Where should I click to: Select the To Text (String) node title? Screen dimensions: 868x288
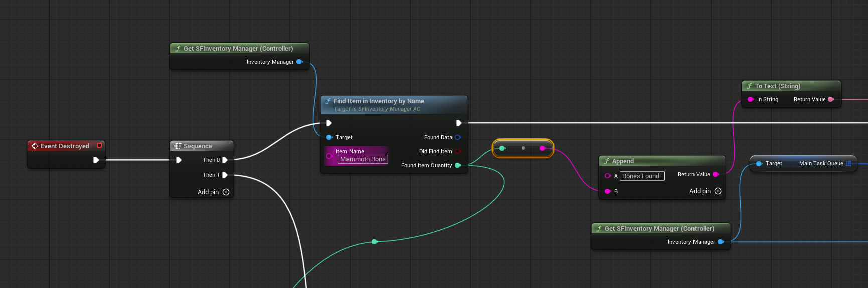(778, 86)
